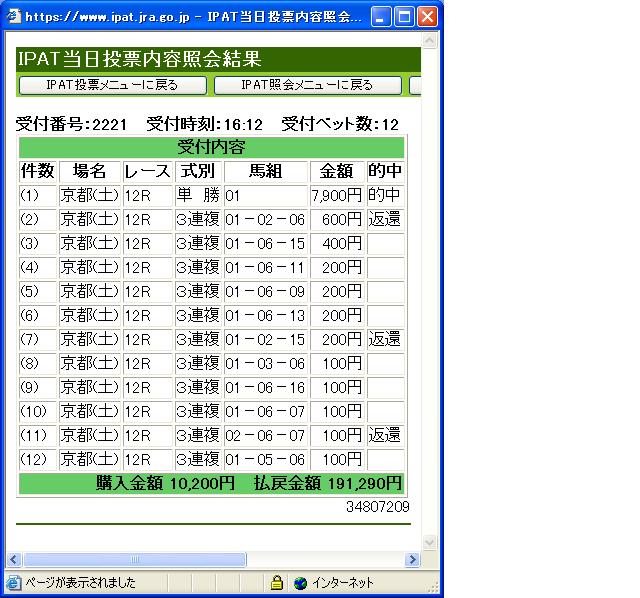Click the '単 勝' cell in row 1
This screenshot has height=598, width=640.
(198, 196)
